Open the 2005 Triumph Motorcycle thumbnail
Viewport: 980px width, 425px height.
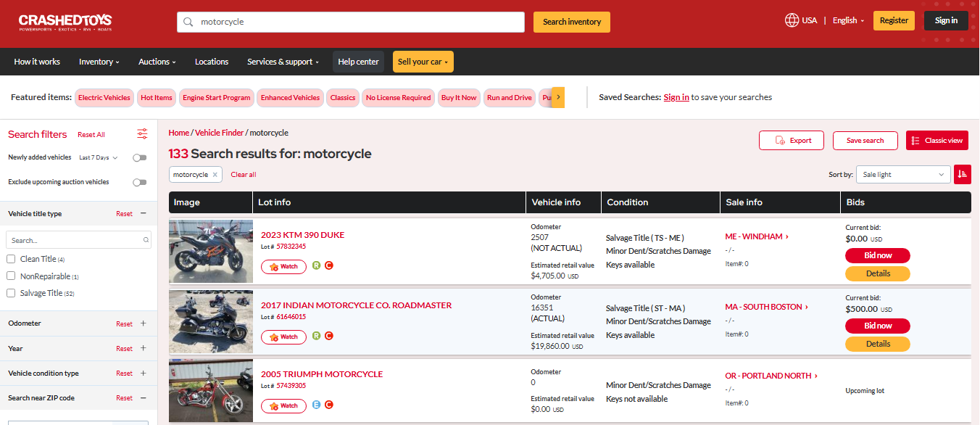coord(211,391)
